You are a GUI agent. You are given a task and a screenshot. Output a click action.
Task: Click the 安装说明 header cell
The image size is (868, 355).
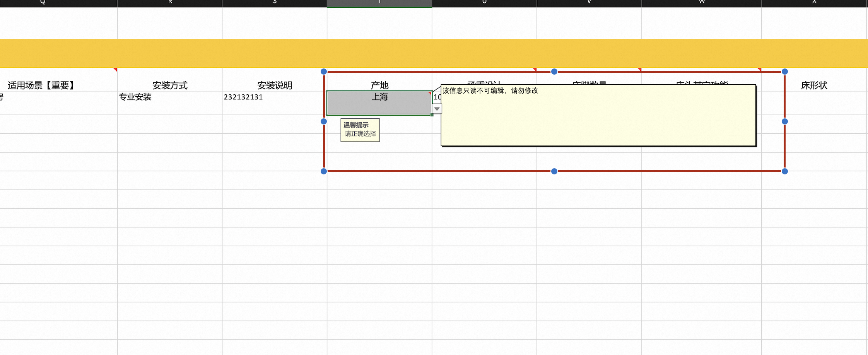274,85
